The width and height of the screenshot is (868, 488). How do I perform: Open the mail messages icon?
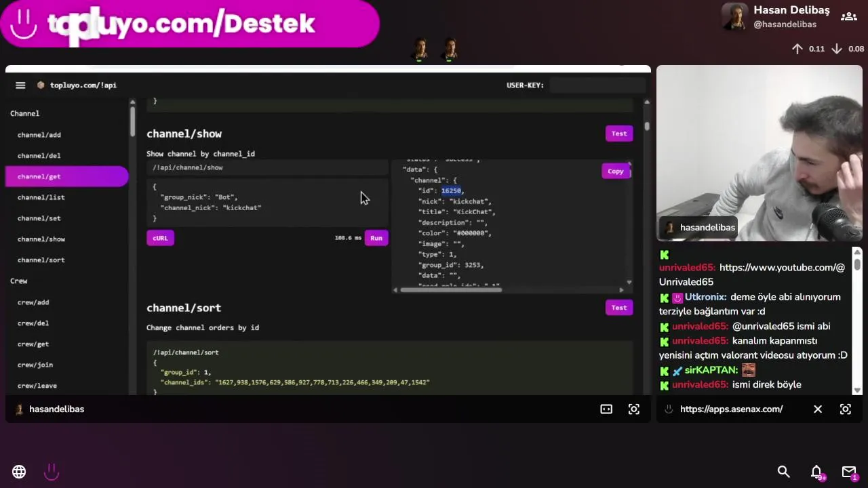click(x=849, y=472)
